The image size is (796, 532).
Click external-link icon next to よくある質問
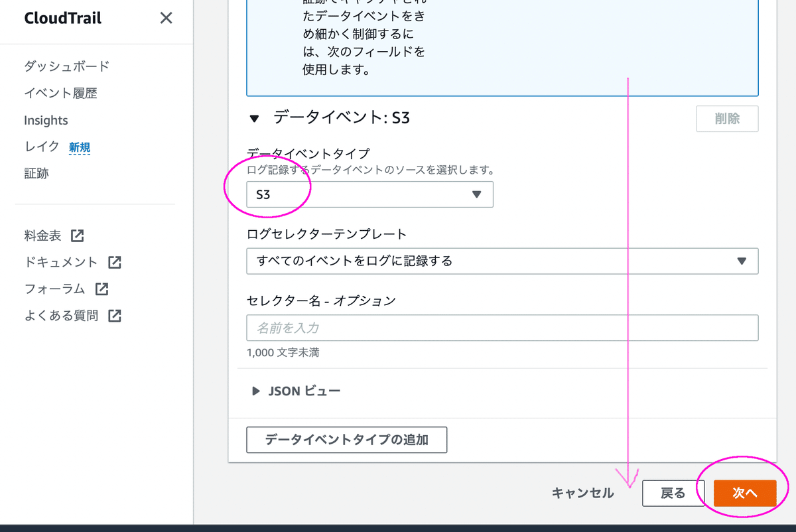click(115, 316)
